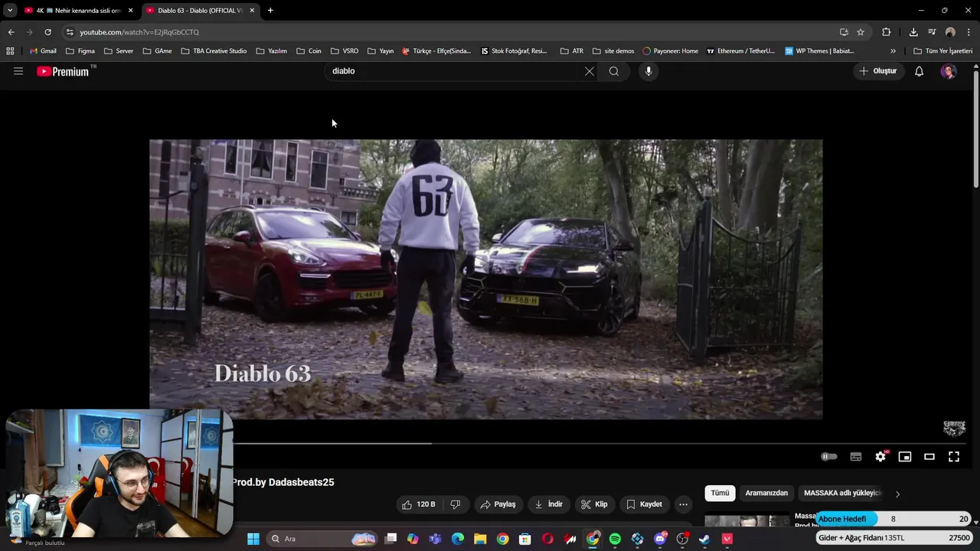Show more filter chips with the arrow
The image size is (980, 551).
897,494
